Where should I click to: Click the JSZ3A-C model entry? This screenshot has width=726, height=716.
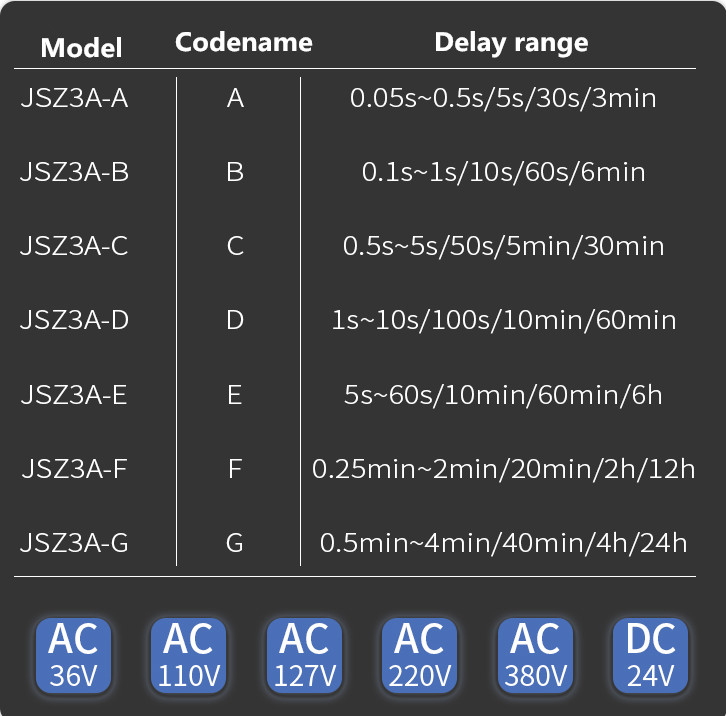coord(74,246)
